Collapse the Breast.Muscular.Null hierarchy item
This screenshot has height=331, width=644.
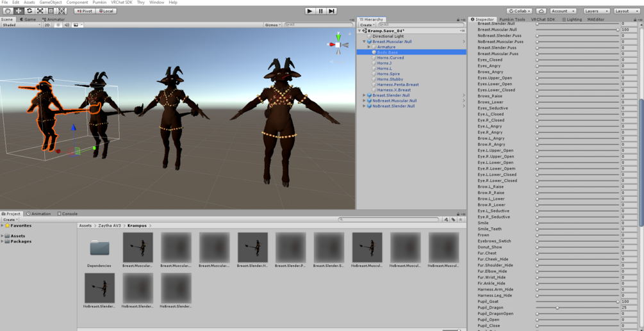click(365, 42)
